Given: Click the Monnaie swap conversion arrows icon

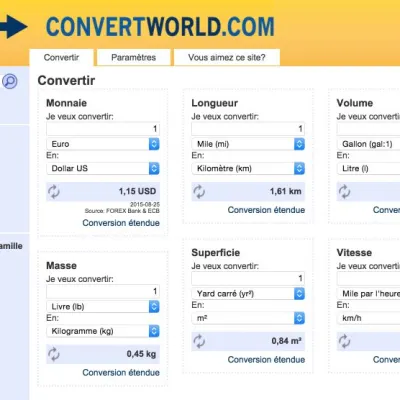Looking at the screenshot, I should [x=54, y=192].
